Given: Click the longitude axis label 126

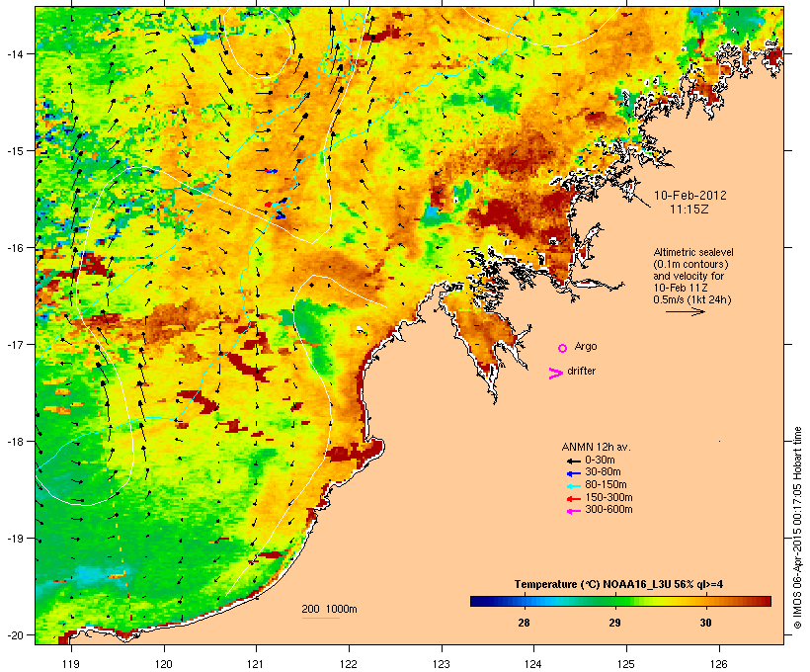Looking at the screenshot, I should pos(719,664).
